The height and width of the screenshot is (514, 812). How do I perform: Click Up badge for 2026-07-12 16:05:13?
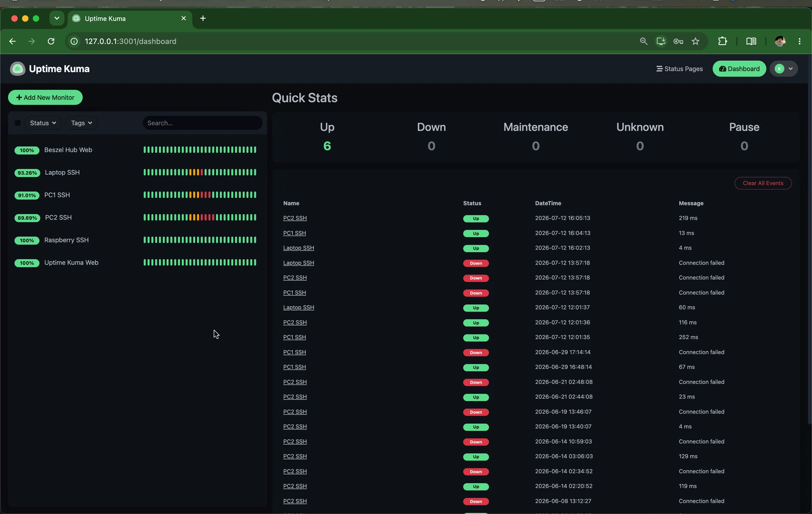476,219
